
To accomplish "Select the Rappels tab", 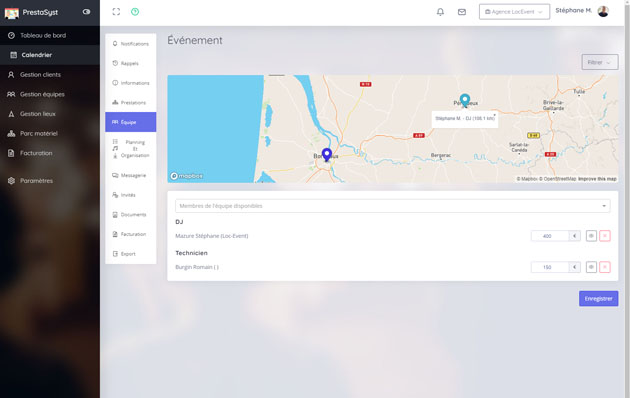I will [131, 63].
